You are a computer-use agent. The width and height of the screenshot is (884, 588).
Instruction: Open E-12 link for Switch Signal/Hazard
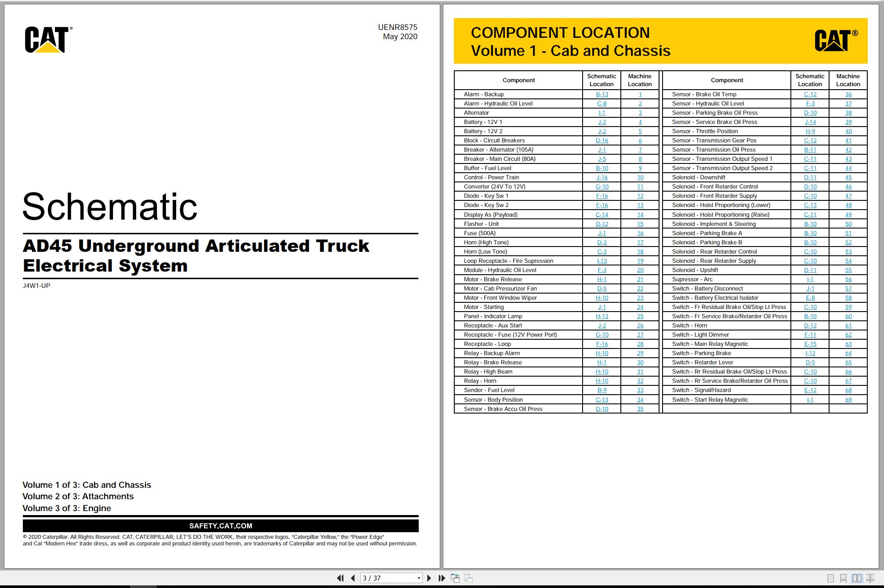(810, 390)
